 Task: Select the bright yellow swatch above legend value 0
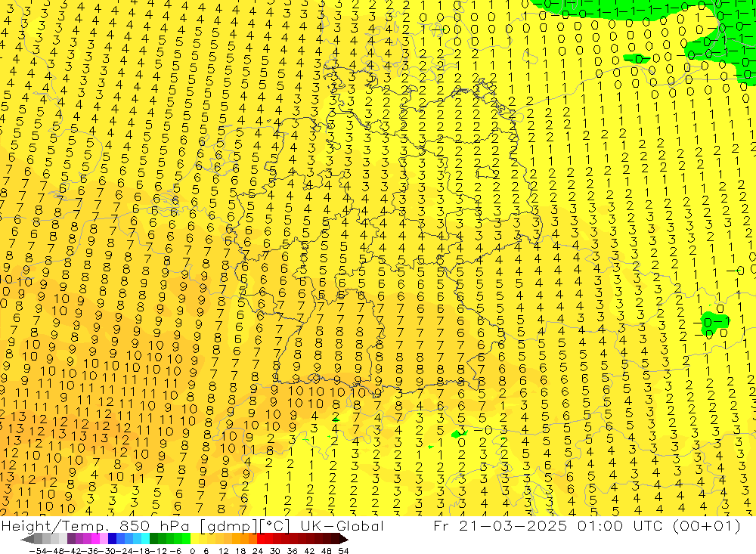pyautogui.click(x=195, y=539)
